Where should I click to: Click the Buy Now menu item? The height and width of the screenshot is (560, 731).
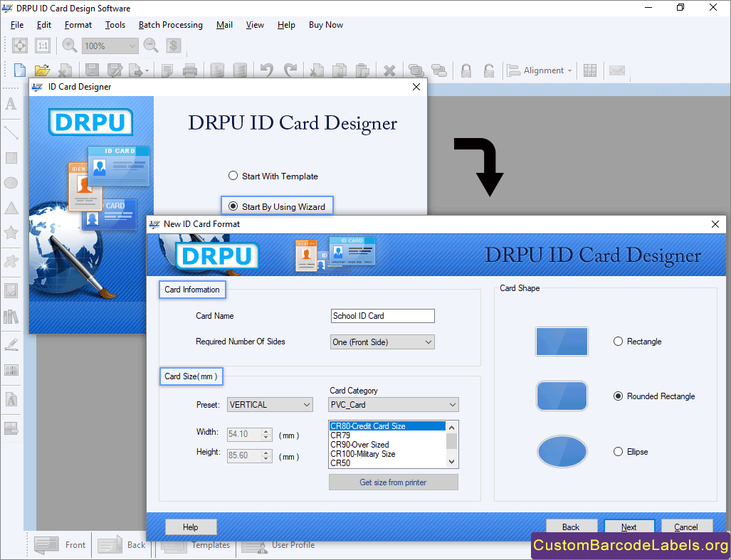pyautogui.click(x=326, y=25)
